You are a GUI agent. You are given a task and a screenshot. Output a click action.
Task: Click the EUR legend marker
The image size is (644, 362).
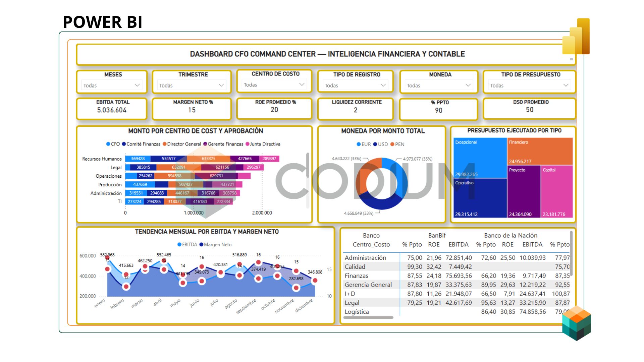coord(359,144)
